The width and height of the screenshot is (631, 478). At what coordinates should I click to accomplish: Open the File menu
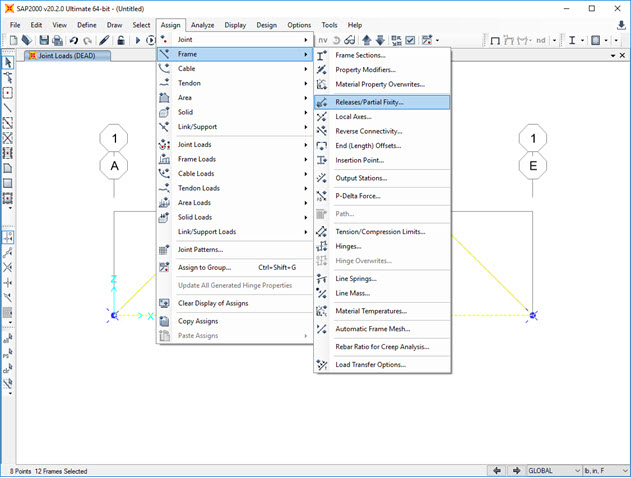coord(15,25)
